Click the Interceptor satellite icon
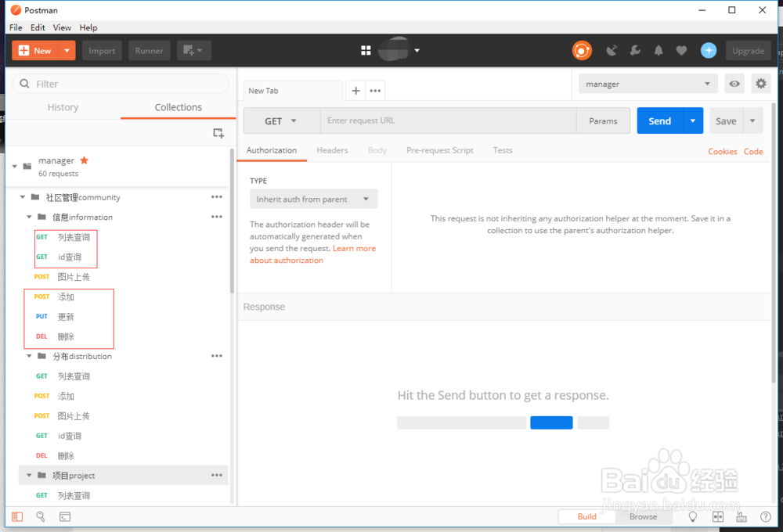 coord(612,50)
